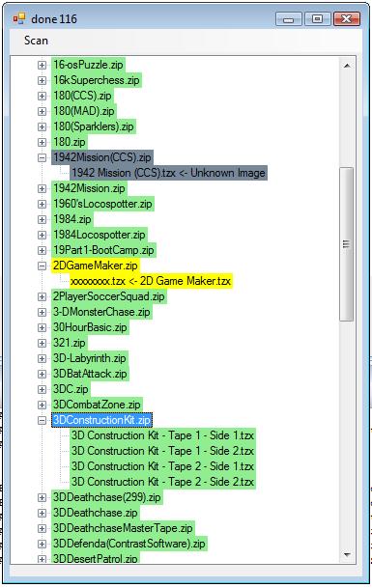The width and height of the screenshot is (372, 588).
Task: Collapse the 2DGameMaker.zip node
Action: [x=42, y=266]
